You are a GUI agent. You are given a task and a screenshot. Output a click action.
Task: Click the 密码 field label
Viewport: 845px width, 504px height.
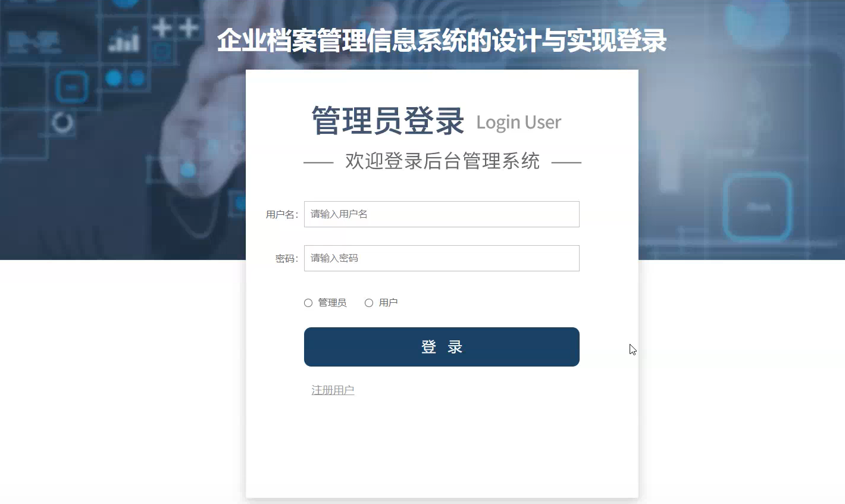286,259
